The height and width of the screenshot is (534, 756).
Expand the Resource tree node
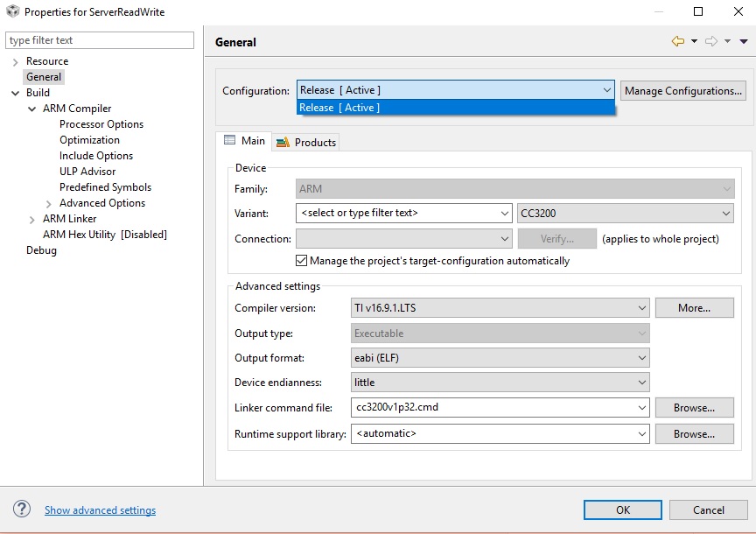(x=16, y=61)
